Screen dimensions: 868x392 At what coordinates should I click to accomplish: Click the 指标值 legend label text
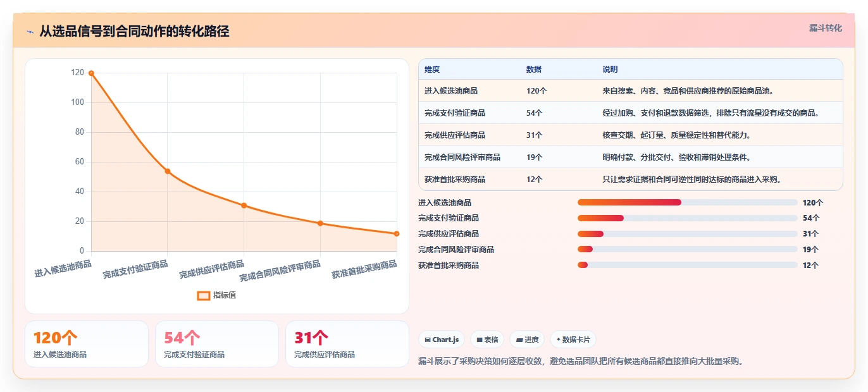click(225, 295)
